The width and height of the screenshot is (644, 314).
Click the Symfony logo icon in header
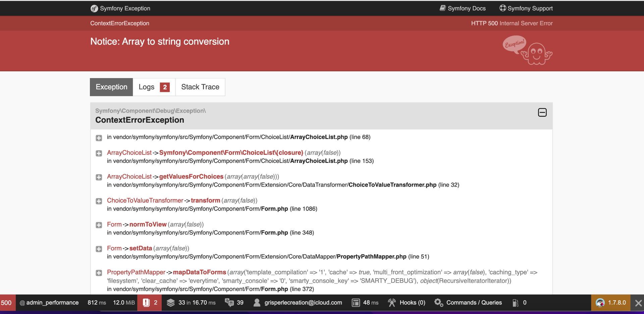click(x=94, y=8)
